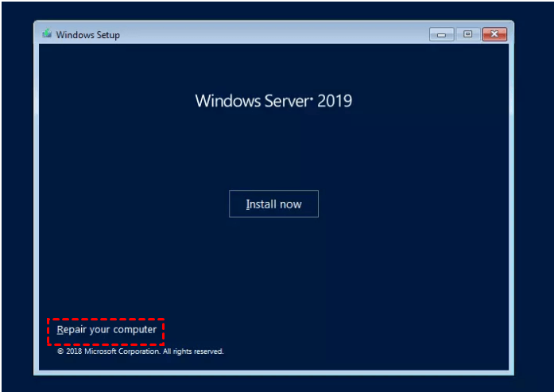The image size is (554, 392).
Task: Click the Windows Setup title bar icon
Action: tap(47, 34)
